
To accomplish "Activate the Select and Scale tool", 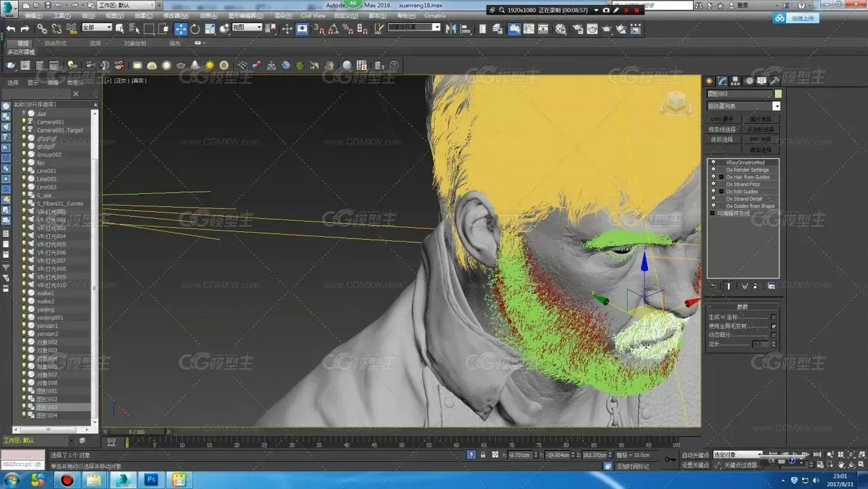I will [x=210, y=28].
